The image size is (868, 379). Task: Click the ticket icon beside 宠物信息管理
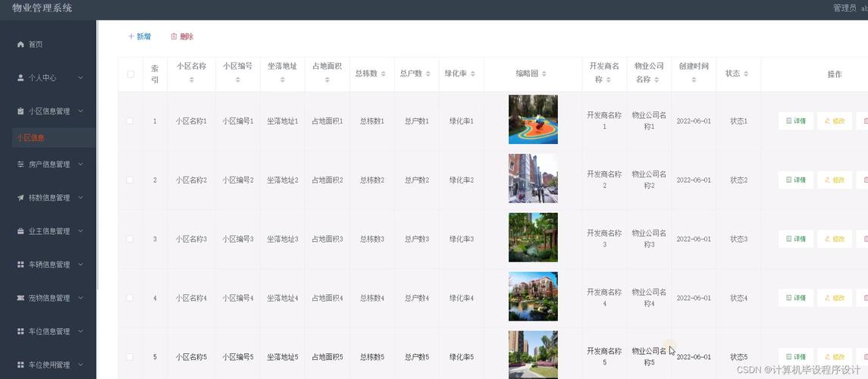[20, 298]
